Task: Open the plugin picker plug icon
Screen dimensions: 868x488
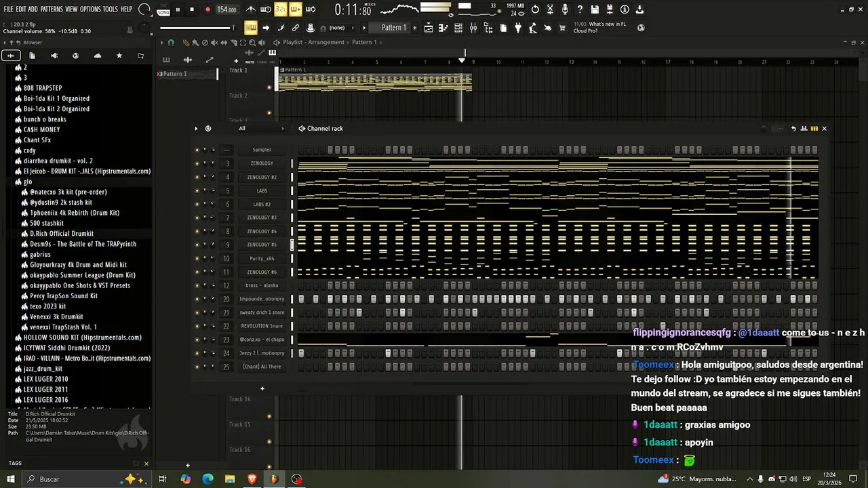Action: click(518, 28)
